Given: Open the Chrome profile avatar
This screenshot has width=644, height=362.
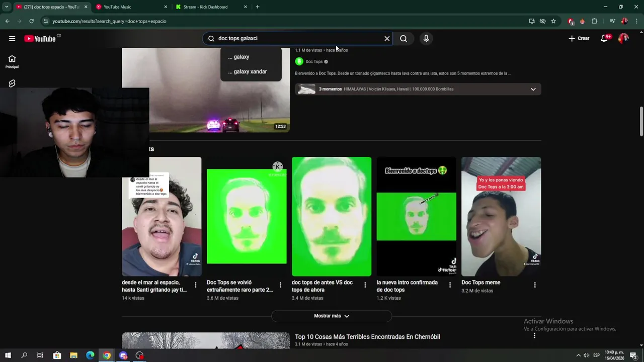Looking at the screenshot, I should click(x=624, y=21).
